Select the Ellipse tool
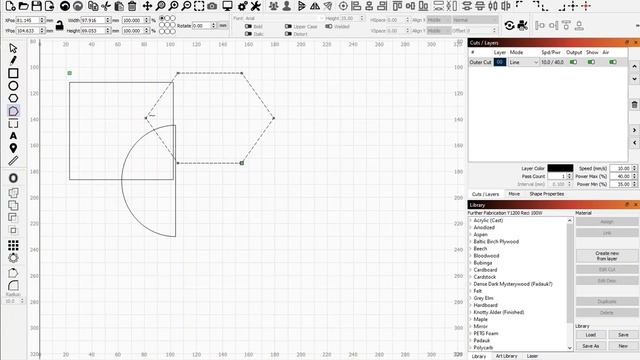 (x=13, y=86)
